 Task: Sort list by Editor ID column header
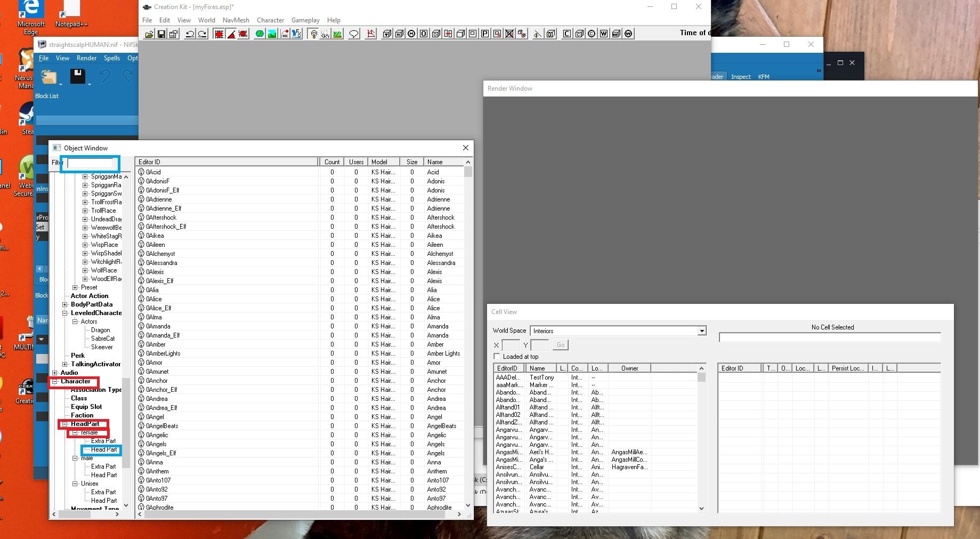(226, 162)
